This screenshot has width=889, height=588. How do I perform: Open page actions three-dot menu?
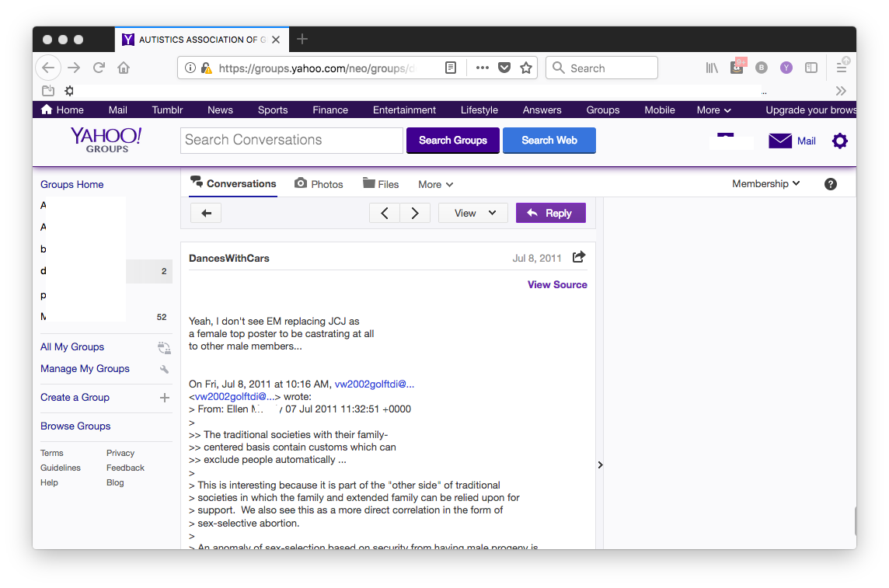click(x=482, y=68)
